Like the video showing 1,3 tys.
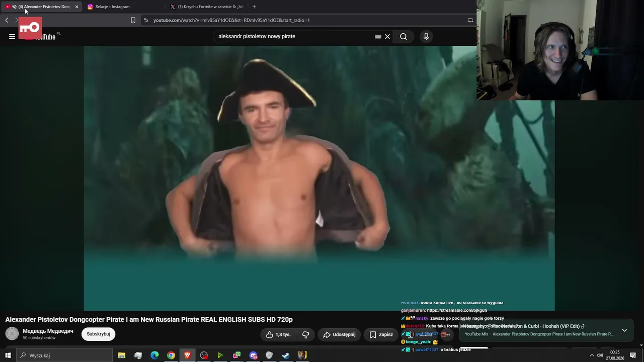The image size is (644, 362). (279, 334)
